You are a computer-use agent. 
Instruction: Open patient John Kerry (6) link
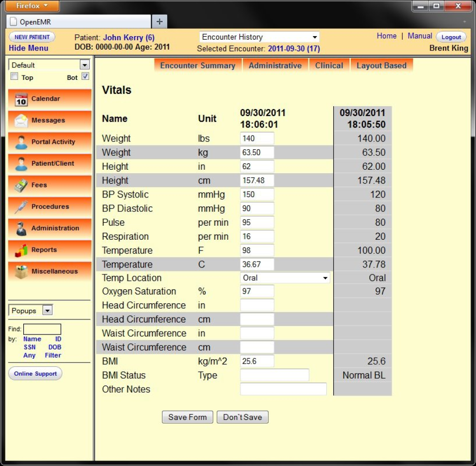click(x=129, y=38)
